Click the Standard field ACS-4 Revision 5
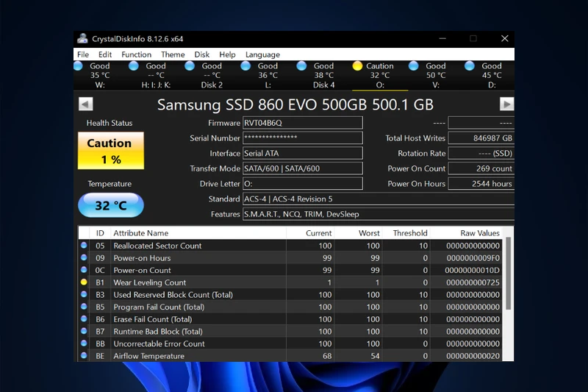Viewport: 588px width, 392px height. (x=379, y=199)
